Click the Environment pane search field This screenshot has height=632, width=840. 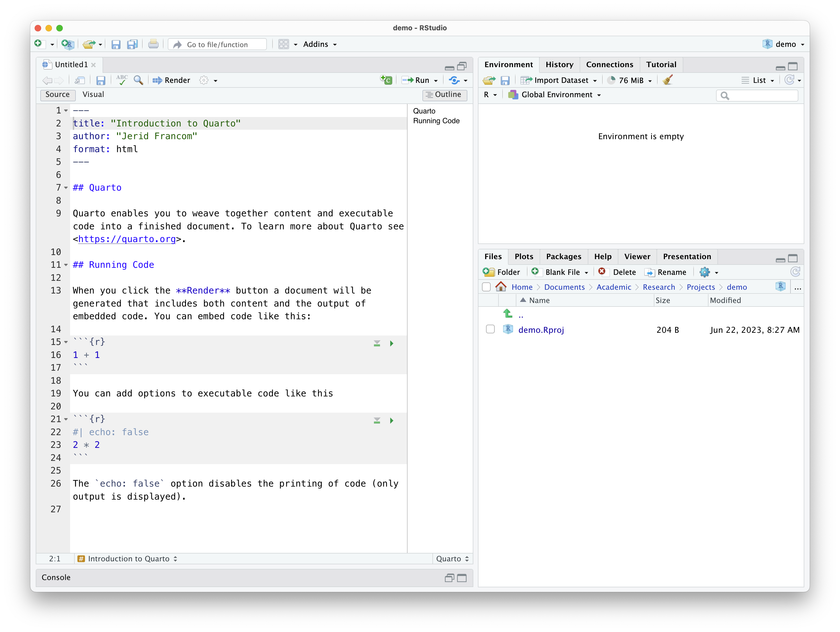click(756, 95)
